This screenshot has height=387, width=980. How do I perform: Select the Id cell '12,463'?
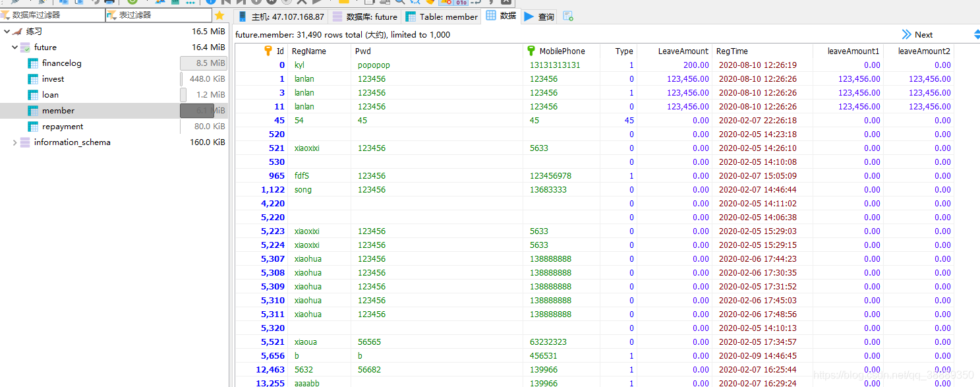click(270, 370)
